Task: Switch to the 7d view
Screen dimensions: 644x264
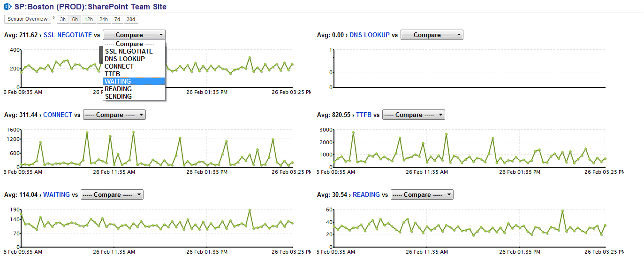Action: click(x=117, y=19)
